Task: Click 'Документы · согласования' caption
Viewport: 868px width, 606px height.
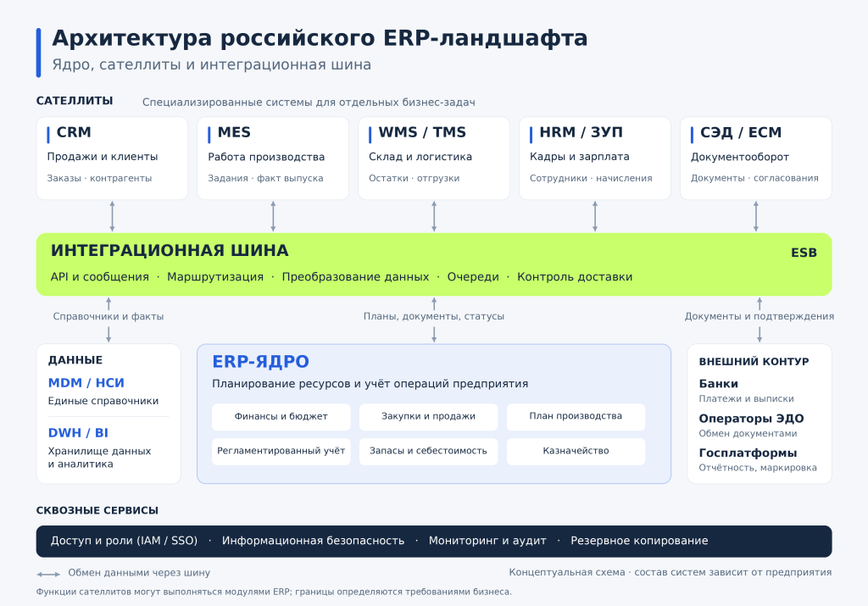Action: click(754, 178)
